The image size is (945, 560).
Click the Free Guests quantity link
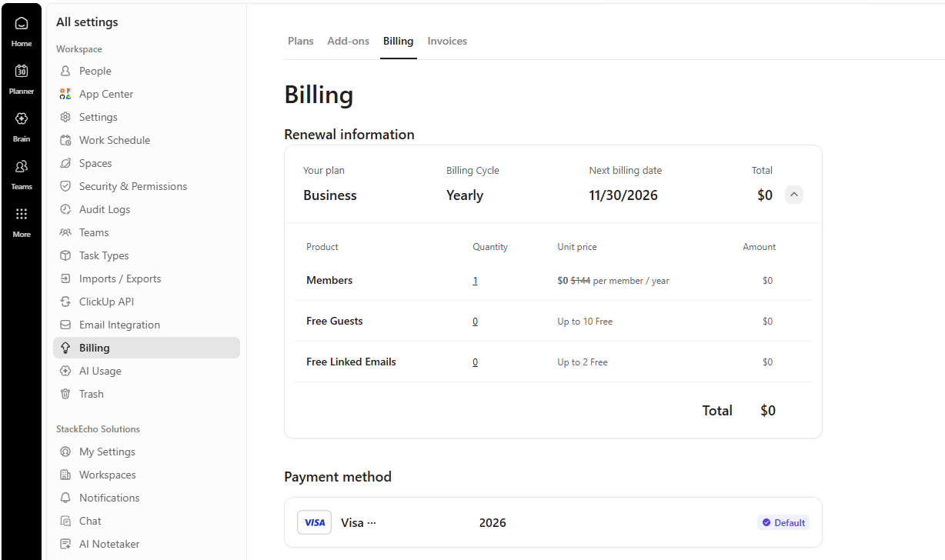click(475, 321)
